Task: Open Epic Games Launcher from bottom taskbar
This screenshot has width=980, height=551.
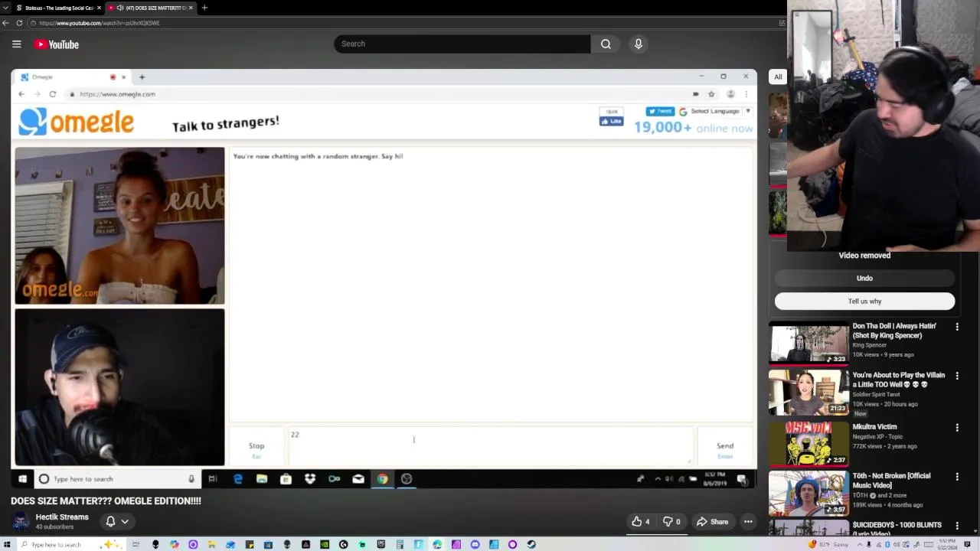Action: (x=381, y=544)
